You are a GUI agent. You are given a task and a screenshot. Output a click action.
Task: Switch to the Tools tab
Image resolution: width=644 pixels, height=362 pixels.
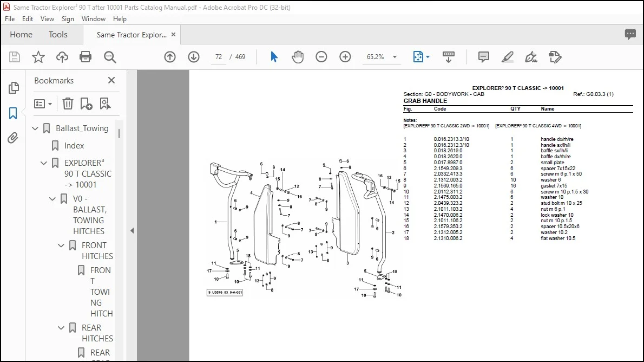[58, 35]
